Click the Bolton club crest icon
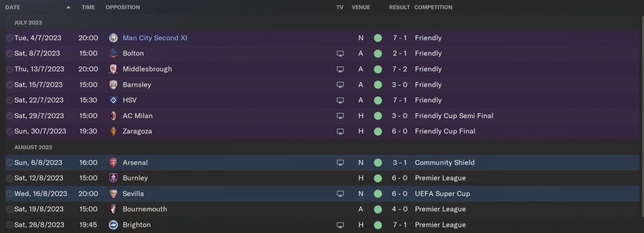This screenshot has width=644, height=233. 113,53
